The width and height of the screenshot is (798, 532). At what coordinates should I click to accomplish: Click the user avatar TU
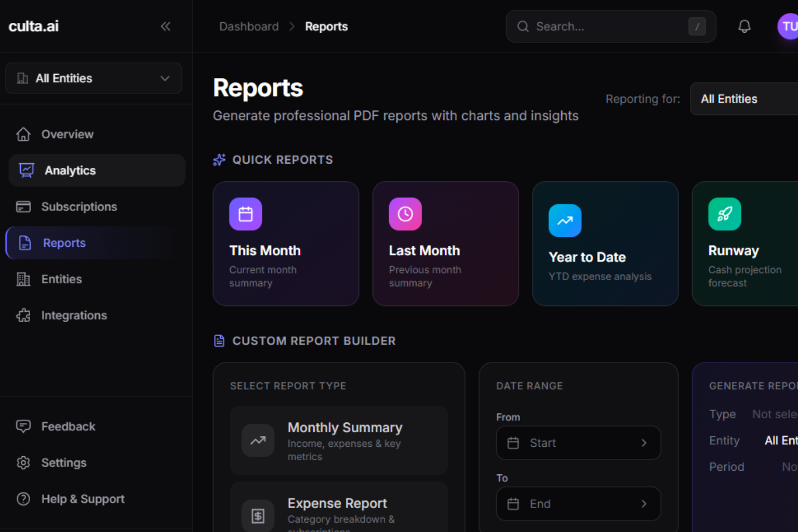pos(788,26)
